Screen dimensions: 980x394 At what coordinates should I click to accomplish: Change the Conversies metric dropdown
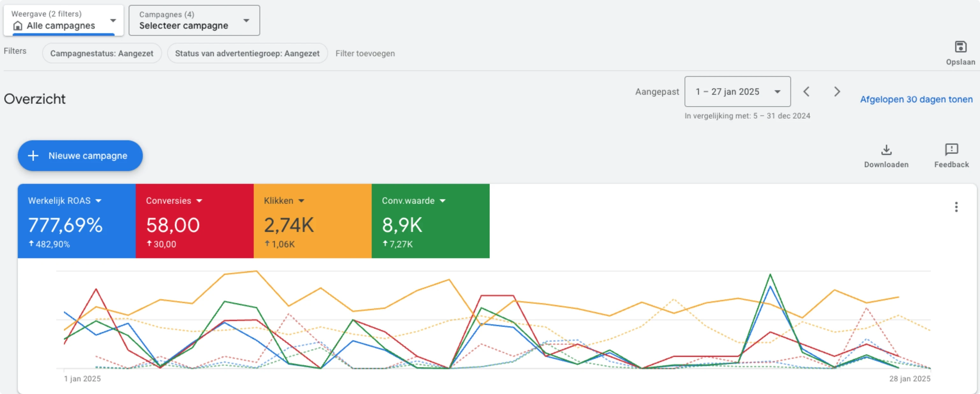[x=200, y=201]
